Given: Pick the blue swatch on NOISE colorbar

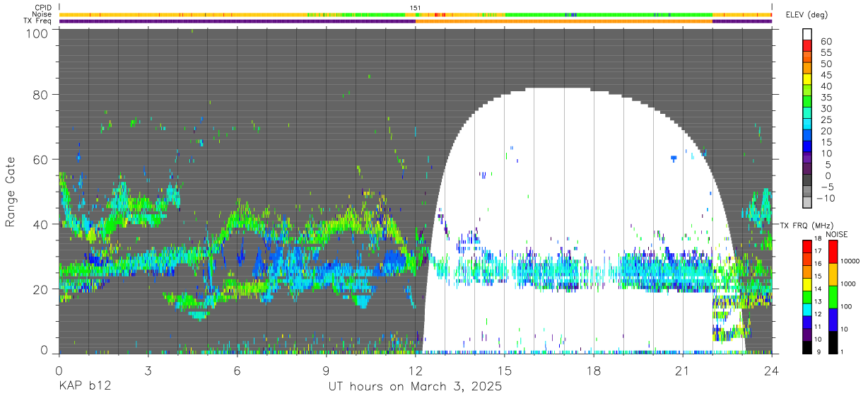Looking at the screenshot, I should (x=833, y=320).
